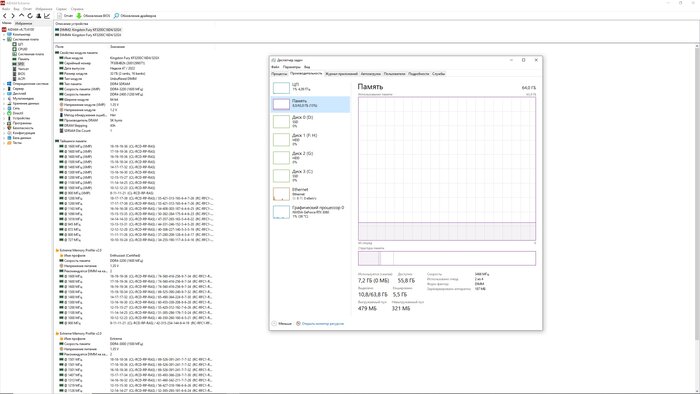
Task: Switch to Процессы tab in Task Manager
Action: click(279, 74)
